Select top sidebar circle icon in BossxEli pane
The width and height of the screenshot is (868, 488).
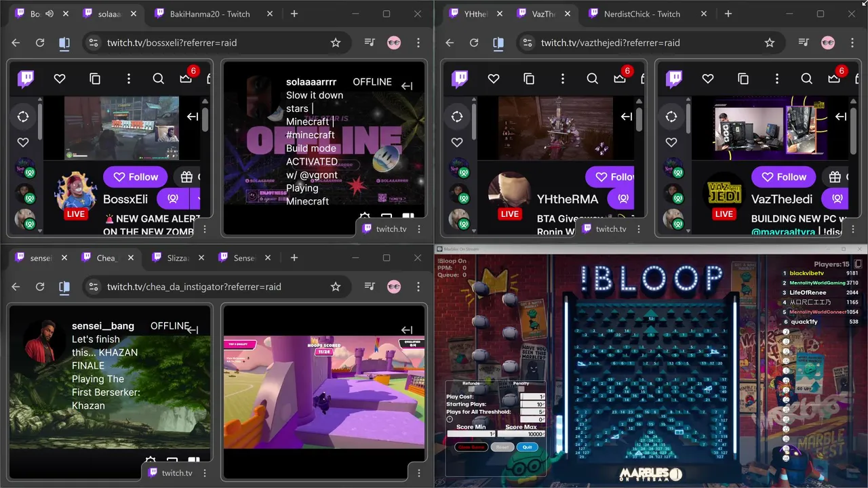(x=23, y=117)
